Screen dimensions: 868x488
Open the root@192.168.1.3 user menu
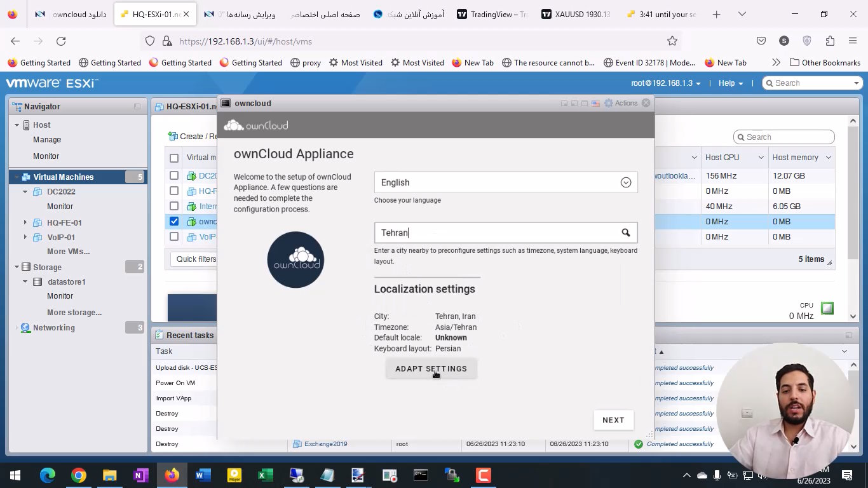tap(666, 83)
